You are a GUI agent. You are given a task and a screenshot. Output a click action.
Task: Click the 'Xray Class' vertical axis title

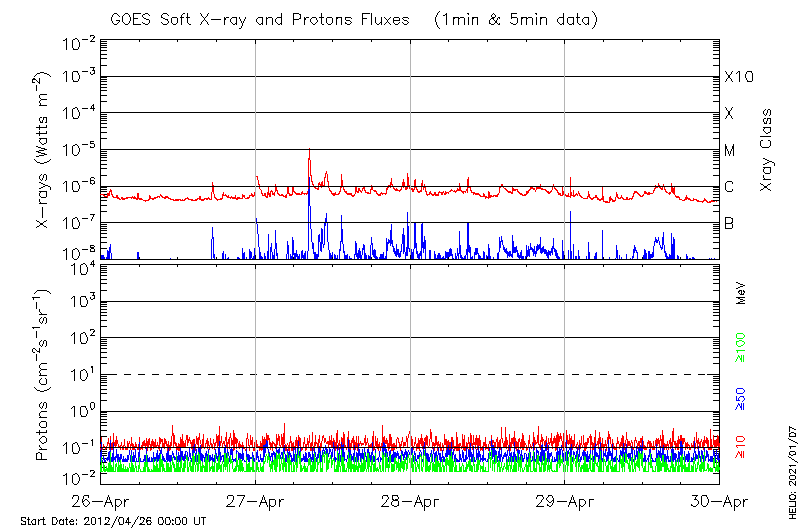767,150
